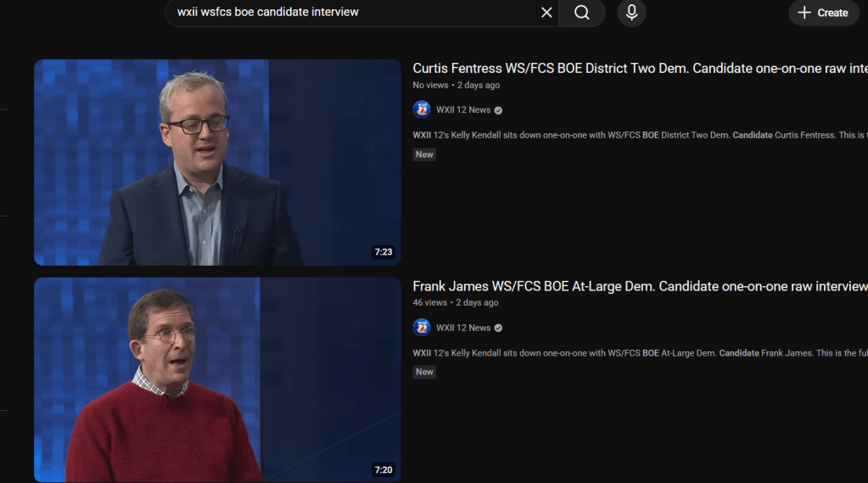This screenshot has width=868, height=483.
Task: Click WXII 12 News channel name under James video
Action: (x=463, y=328)
